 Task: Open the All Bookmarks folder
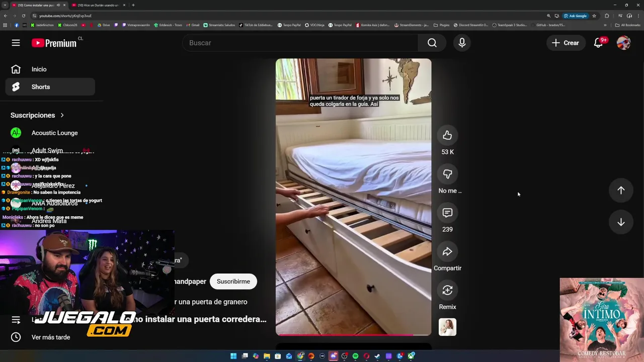click(627, 25)
